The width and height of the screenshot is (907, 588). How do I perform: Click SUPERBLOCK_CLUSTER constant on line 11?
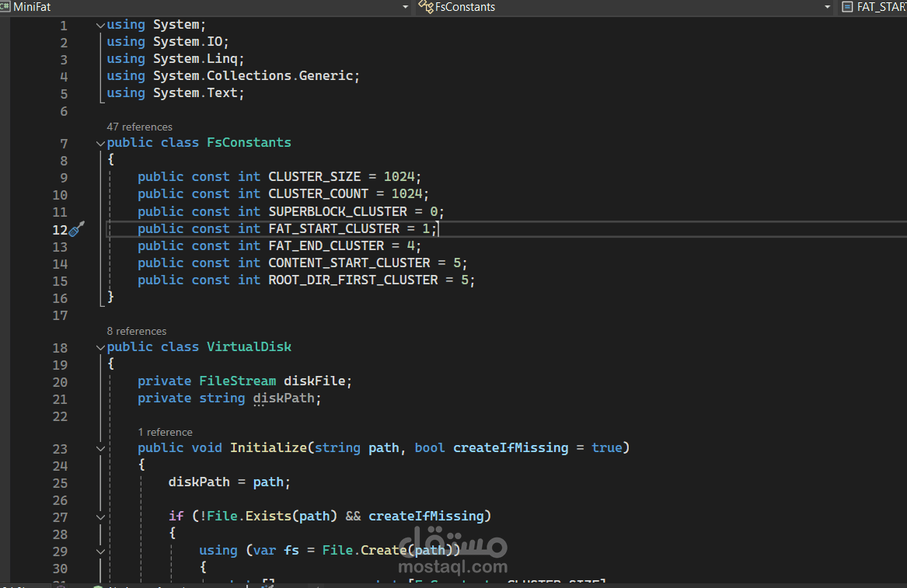tap(337, 211)
